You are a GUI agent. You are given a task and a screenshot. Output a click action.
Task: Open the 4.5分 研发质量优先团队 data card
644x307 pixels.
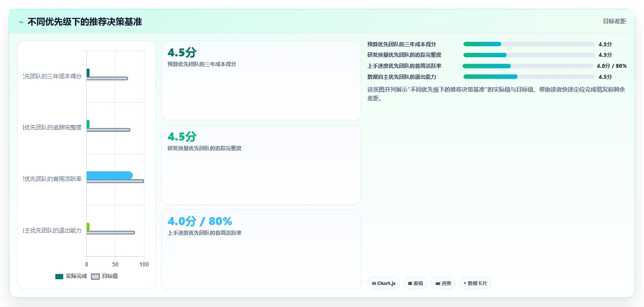pos(261,165)
